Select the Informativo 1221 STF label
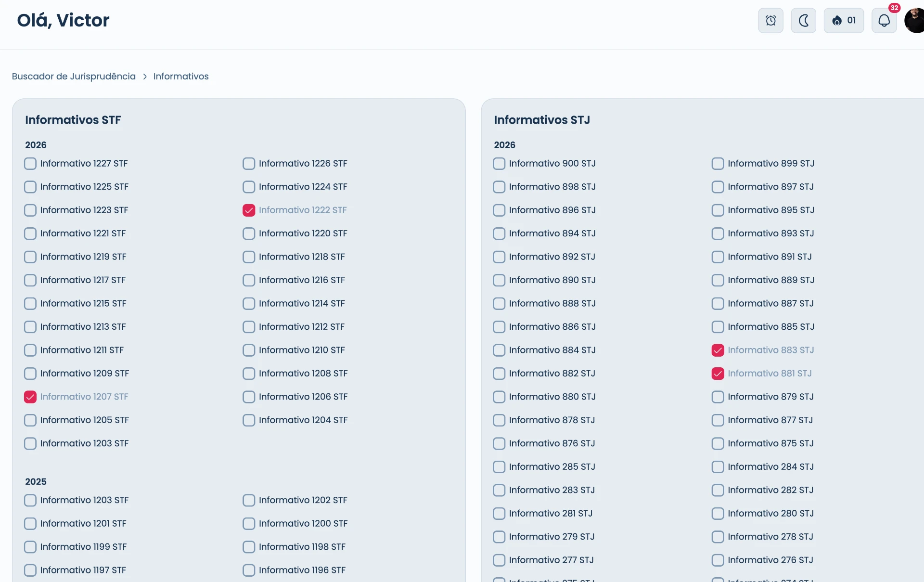924x582 pixels. pos(83,233)
